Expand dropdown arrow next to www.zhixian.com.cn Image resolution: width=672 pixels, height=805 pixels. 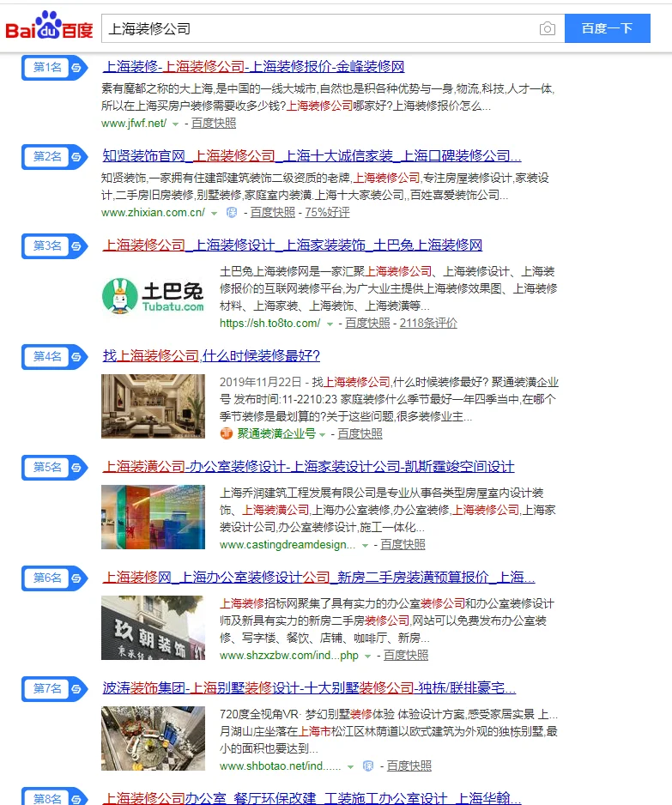click(214, 213)
